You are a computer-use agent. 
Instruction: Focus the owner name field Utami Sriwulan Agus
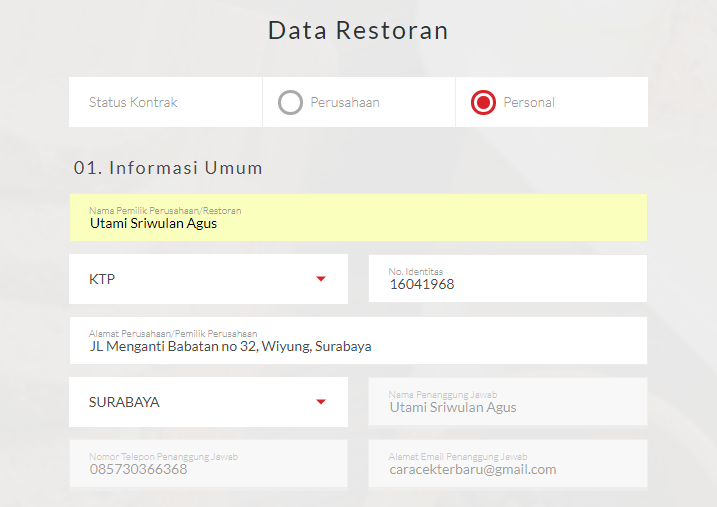[358, 223]
